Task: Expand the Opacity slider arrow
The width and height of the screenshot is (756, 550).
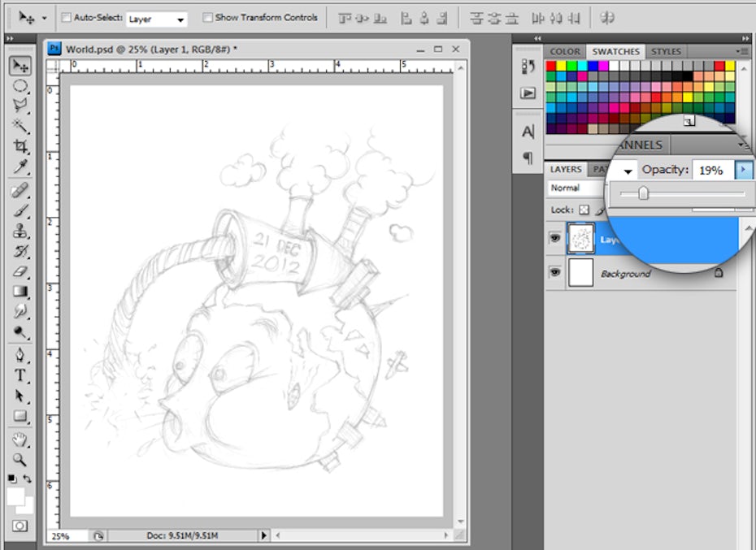Action: coord(744,171)
